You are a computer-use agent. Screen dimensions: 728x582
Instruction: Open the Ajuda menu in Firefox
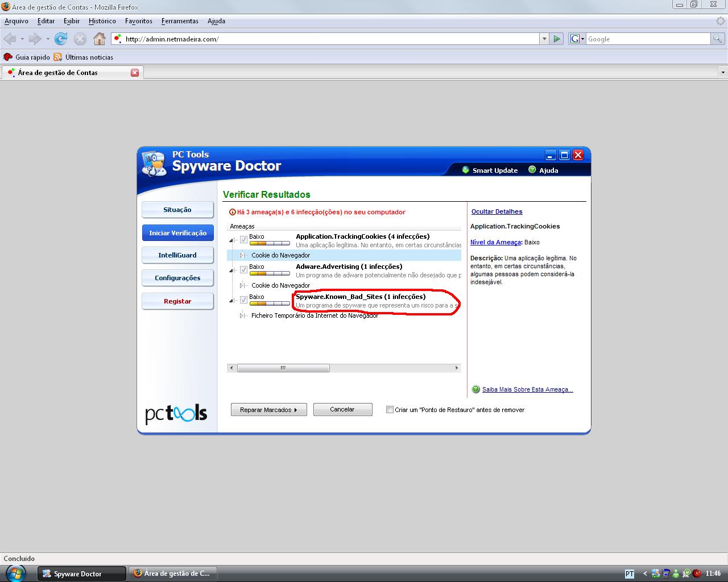coord(216,21)
